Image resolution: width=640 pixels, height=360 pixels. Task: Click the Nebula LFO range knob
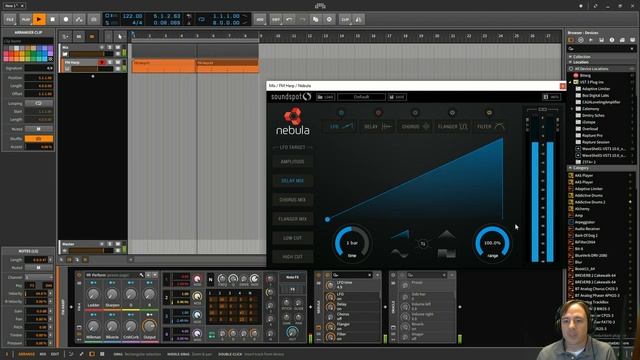[x=492, y=243]
